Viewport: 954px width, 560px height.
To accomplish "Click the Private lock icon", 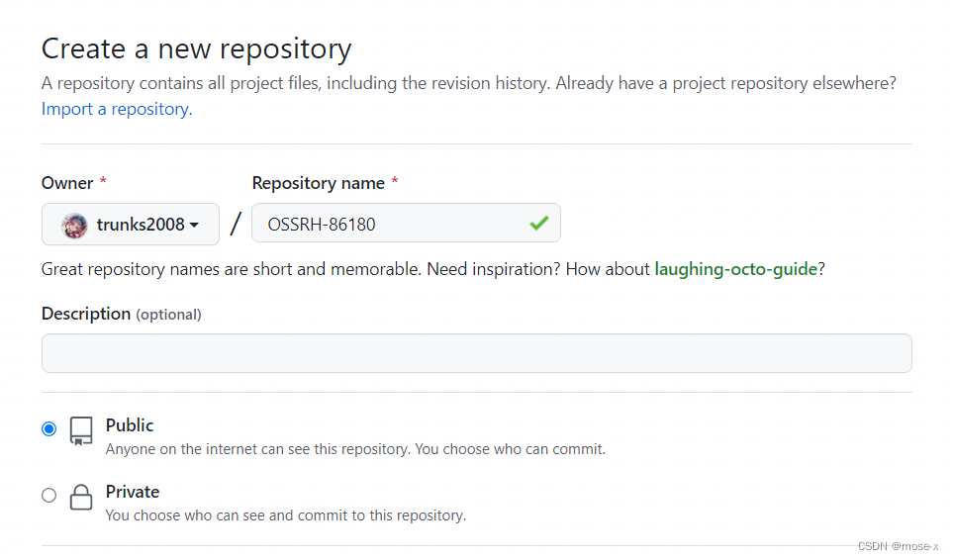I will pyautogui.click(x=81, y=498).
